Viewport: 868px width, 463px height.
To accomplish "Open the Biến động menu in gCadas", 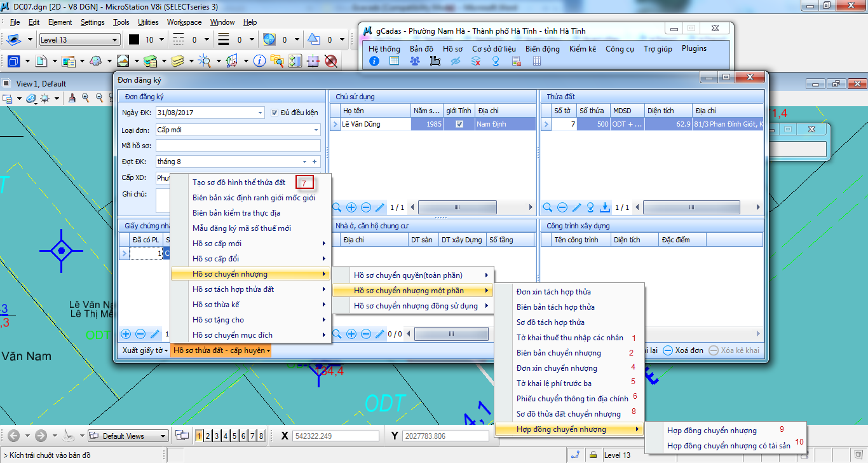I will [x=542, y=49].
